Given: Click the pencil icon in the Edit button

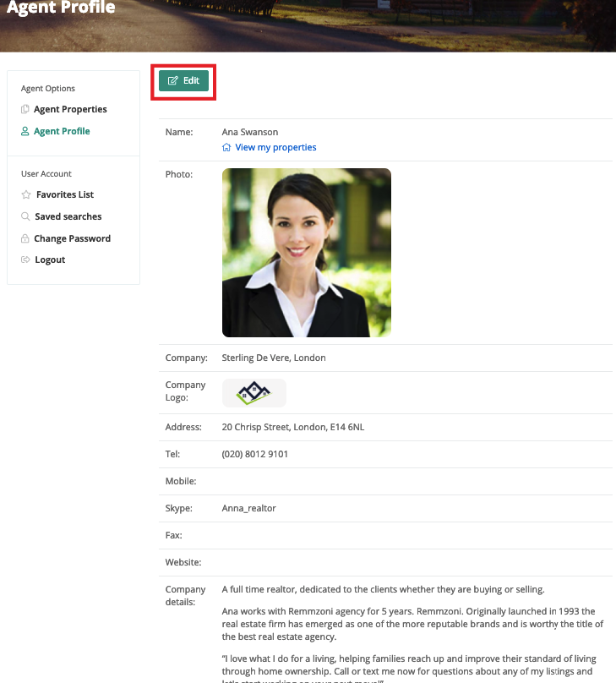Looking at the screenshot, I should 173,81.
